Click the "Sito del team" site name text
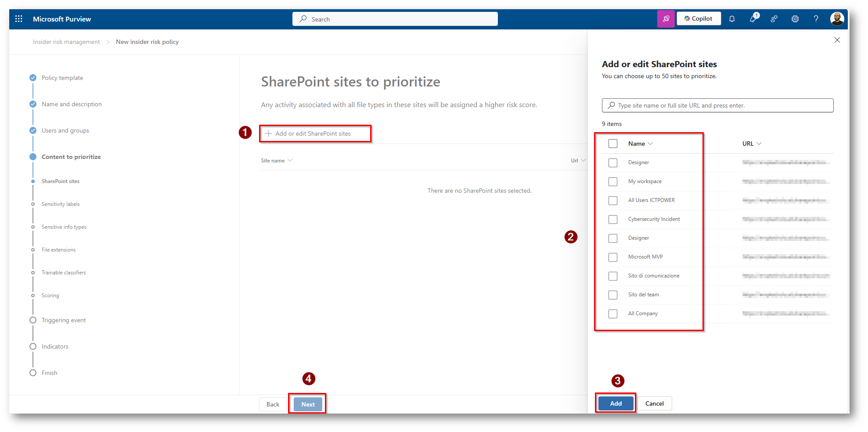The width and height of the screenshot is (868, 432). pyautogui.click(x=643, y=295)
